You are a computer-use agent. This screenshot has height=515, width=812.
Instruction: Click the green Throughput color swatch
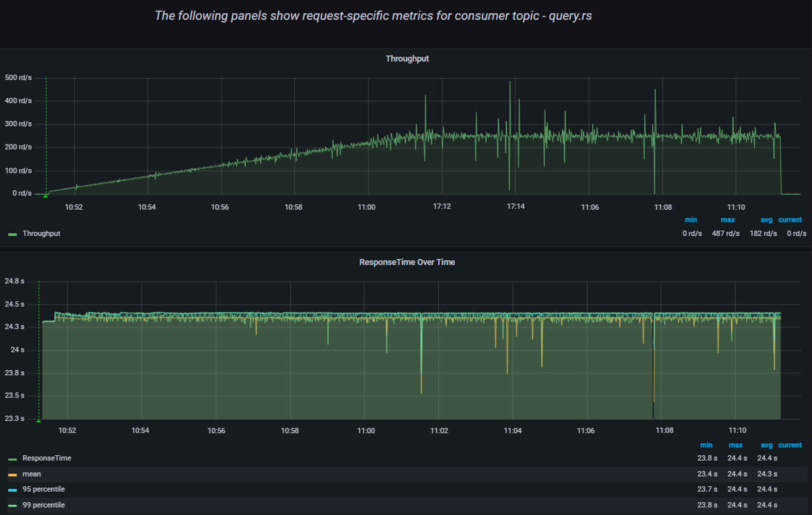pyautogui.click(x=12, y=234)
